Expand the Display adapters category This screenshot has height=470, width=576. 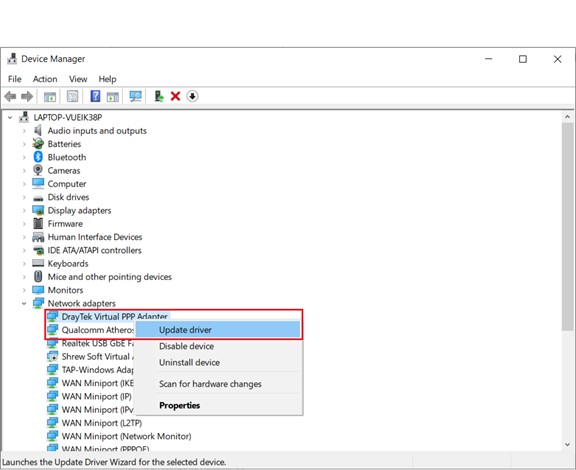24,210
